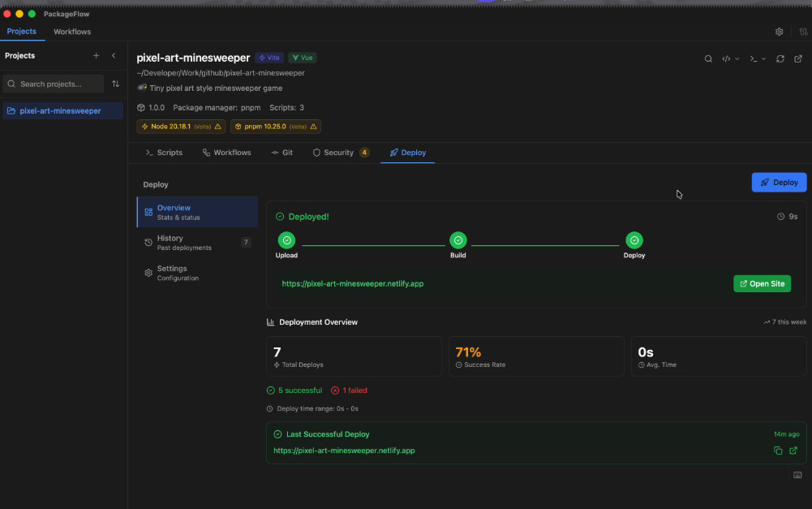Click the Security alert count badge 4

364,153
